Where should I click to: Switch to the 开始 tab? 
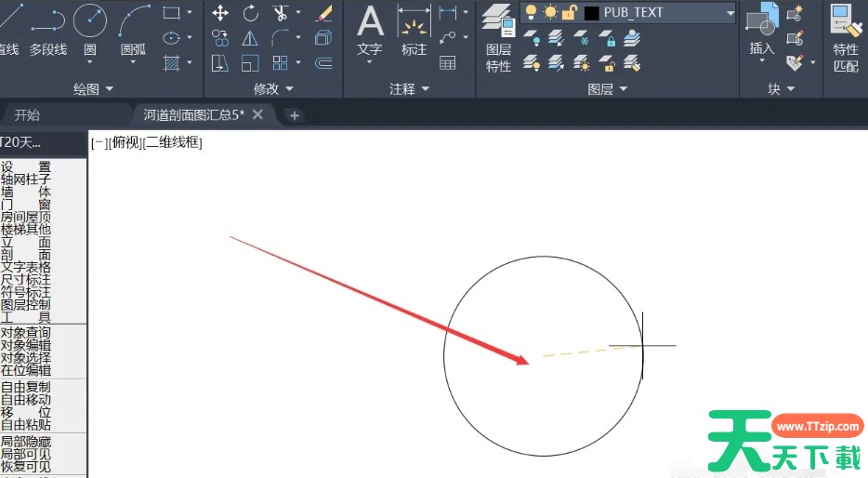pos(27,115)
